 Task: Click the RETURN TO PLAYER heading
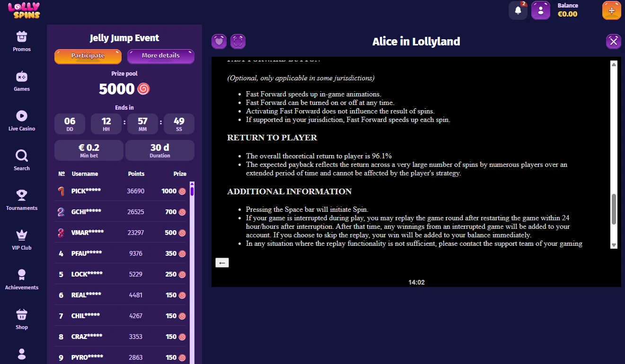[272, 138]
